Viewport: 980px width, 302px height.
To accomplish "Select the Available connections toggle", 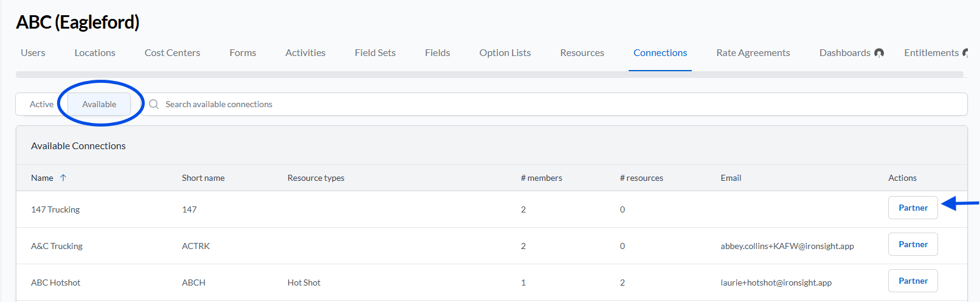I will coord(99,104).
